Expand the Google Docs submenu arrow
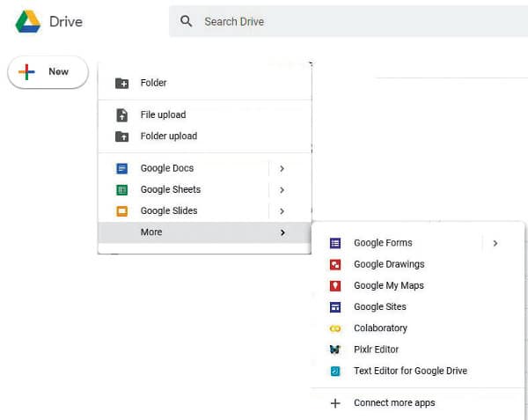 pyautogui.click(x=282, y=168)
